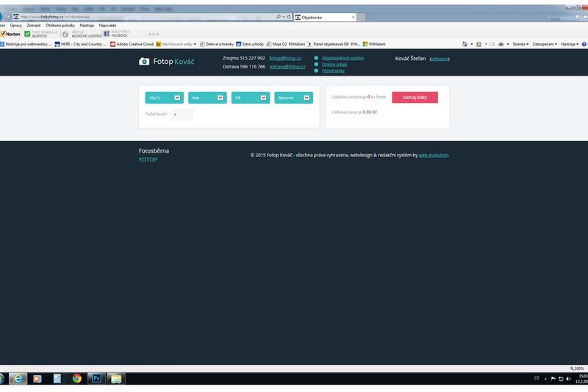
Task: Launch Google Chrome from the taskbar
Action: (x=77, y=378)
